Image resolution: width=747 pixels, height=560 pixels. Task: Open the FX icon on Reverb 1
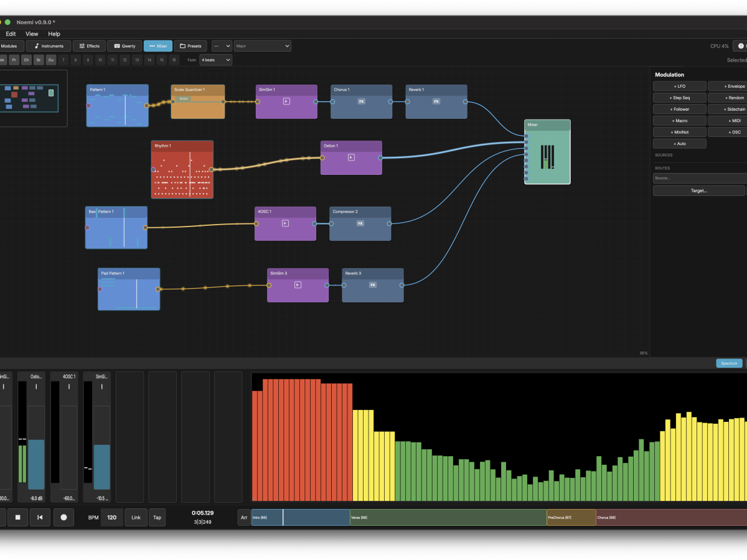coord(436,101)
